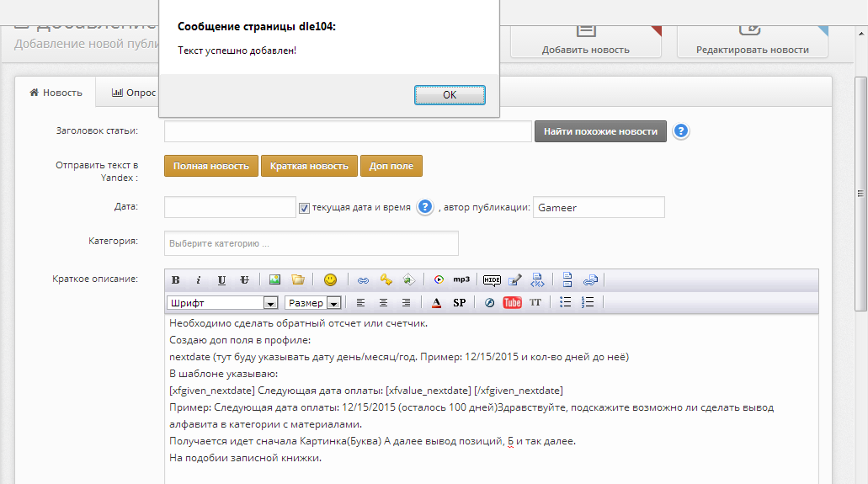Align text right in editor
The image size is (868, 484).
[x=406, y=302]
